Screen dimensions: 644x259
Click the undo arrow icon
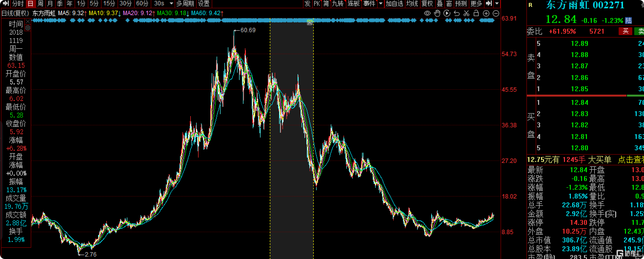pos(456,13)
